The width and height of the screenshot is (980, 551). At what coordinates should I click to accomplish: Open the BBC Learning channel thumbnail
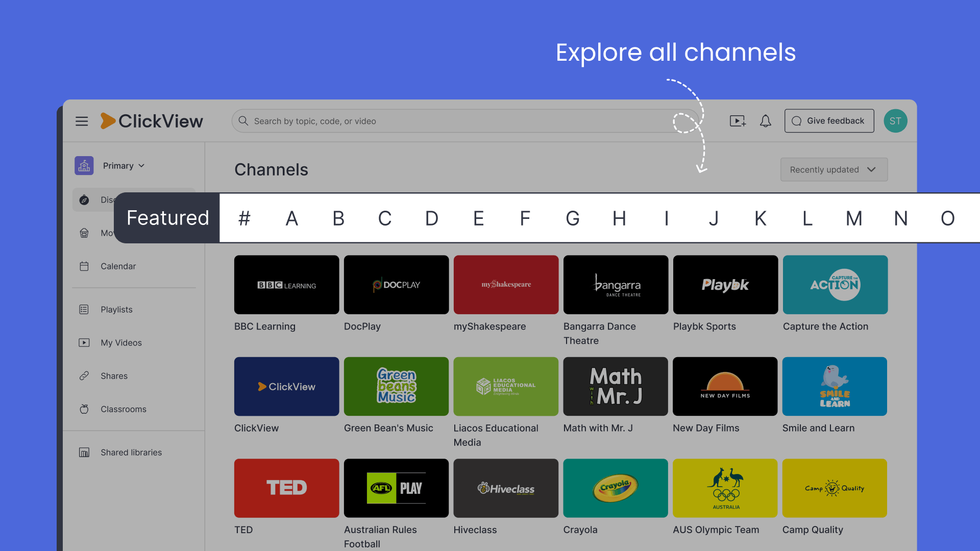click(x=286, y=285)
